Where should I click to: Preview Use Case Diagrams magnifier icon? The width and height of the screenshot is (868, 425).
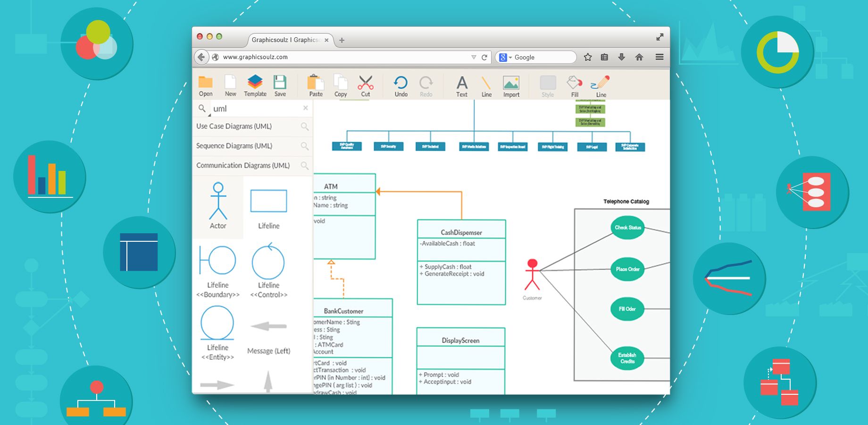305,127
